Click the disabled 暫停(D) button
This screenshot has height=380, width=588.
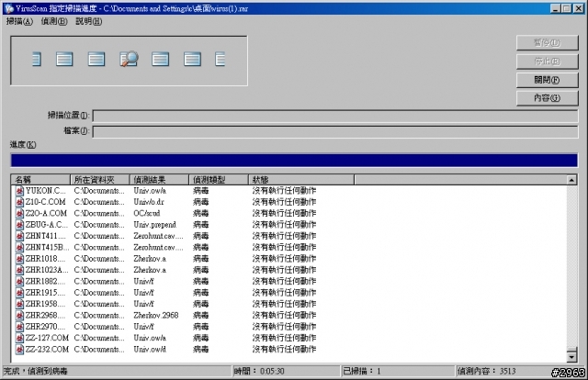point(548,43)
